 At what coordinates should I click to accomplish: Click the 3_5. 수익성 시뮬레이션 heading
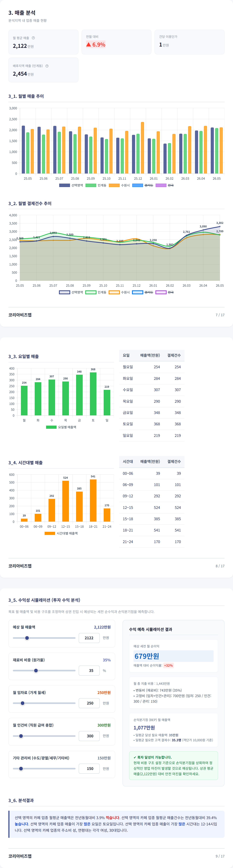44,600
